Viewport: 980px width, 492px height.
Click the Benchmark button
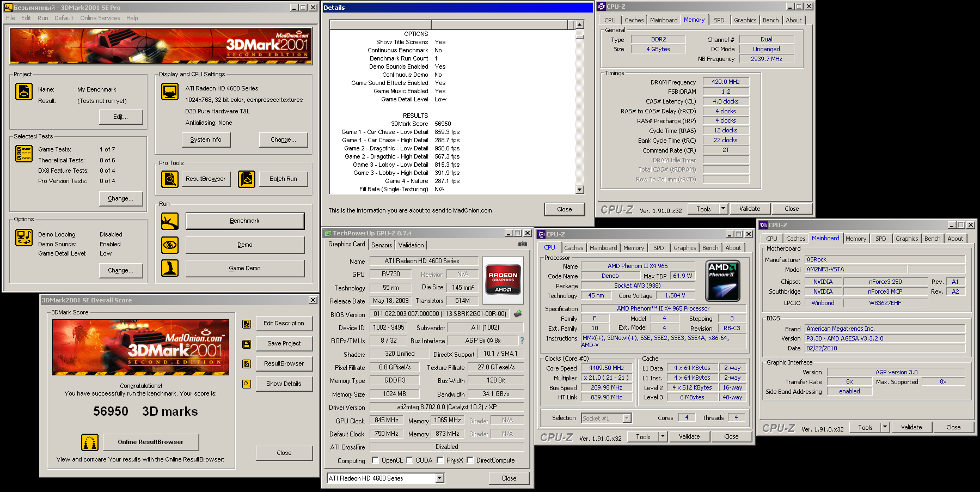(245, 221)
